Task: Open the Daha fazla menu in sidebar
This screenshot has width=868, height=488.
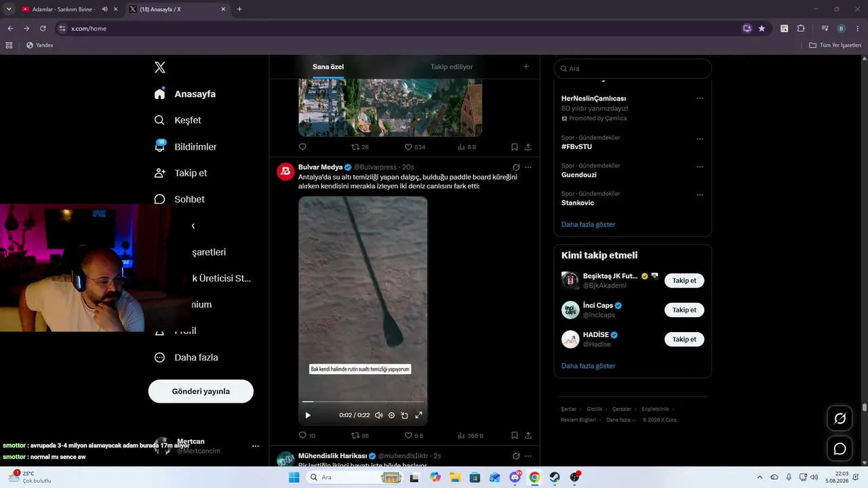Action: pos(186,357)
